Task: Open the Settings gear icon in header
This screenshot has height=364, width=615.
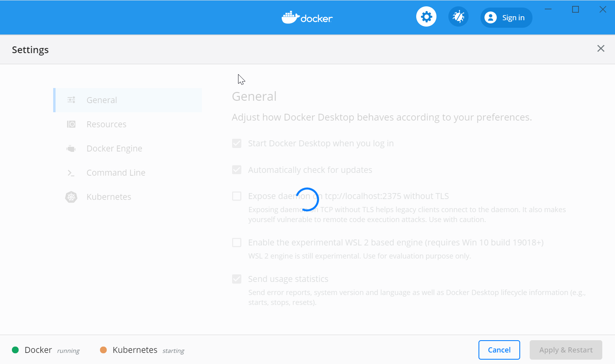Action: coord(426,17)
